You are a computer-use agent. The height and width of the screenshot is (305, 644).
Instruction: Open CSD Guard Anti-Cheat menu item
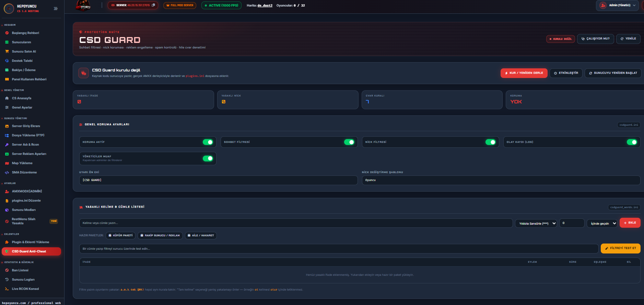point(31,251)
